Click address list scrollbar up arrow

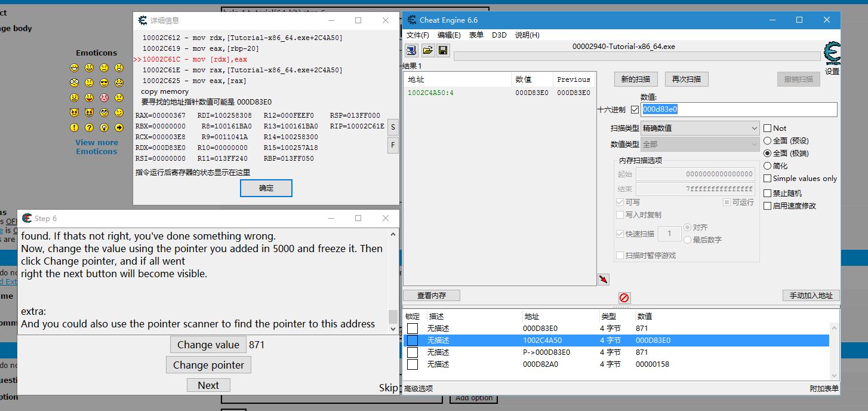coord(835,327)
